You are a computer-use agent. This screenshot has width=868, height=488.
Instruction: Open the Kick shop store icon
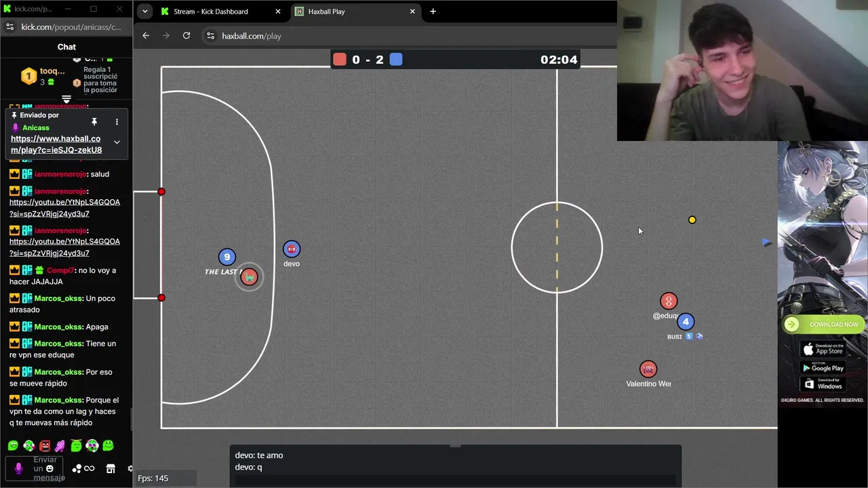[x=111, y=468]
